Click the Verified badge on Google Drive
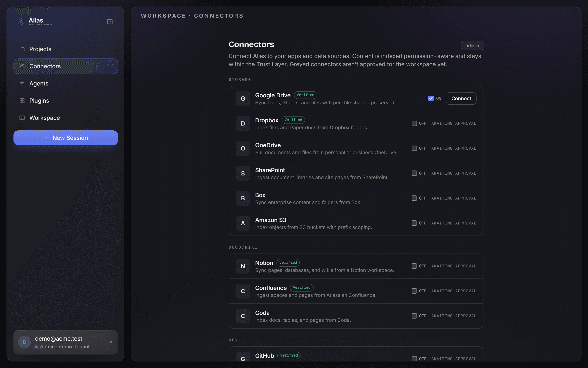Viewport: 588px width, 368px height. click(305, 95)
